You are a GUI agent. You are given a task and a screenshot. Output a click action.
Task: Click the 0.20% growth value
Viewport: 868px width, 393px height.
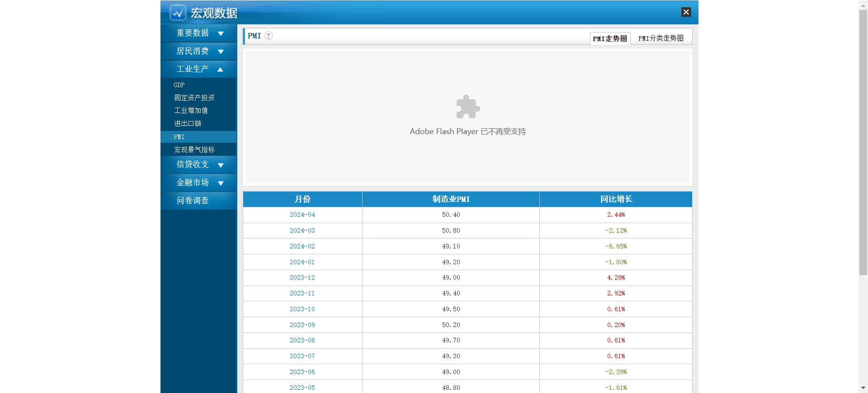616,325
